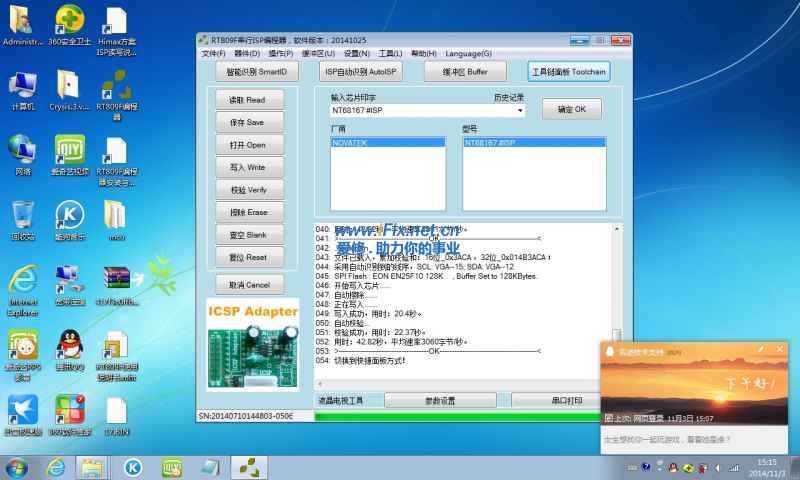Click the 写入 Write button

[249, 167]
